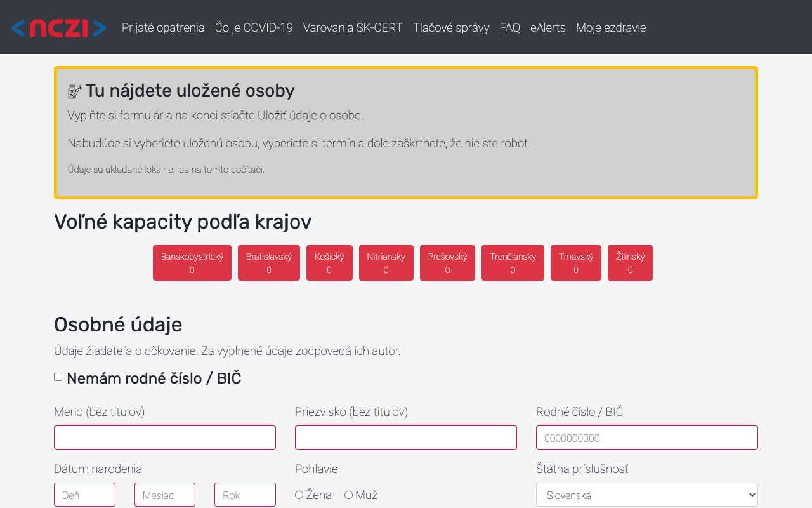Select Nitriansky region button
This screenshot has height=508, width=812.
click(386, 263)
